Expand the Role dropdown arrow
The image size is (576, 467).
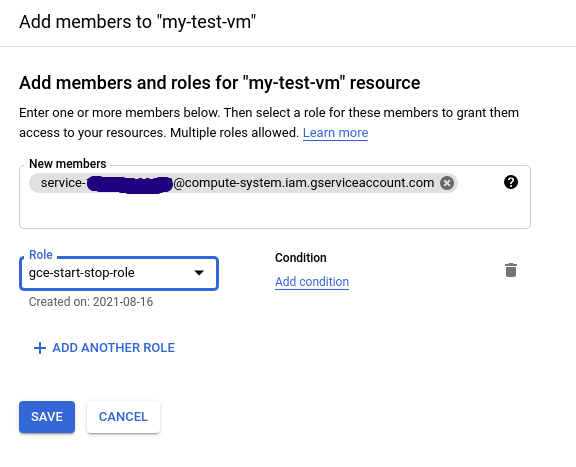199,273
